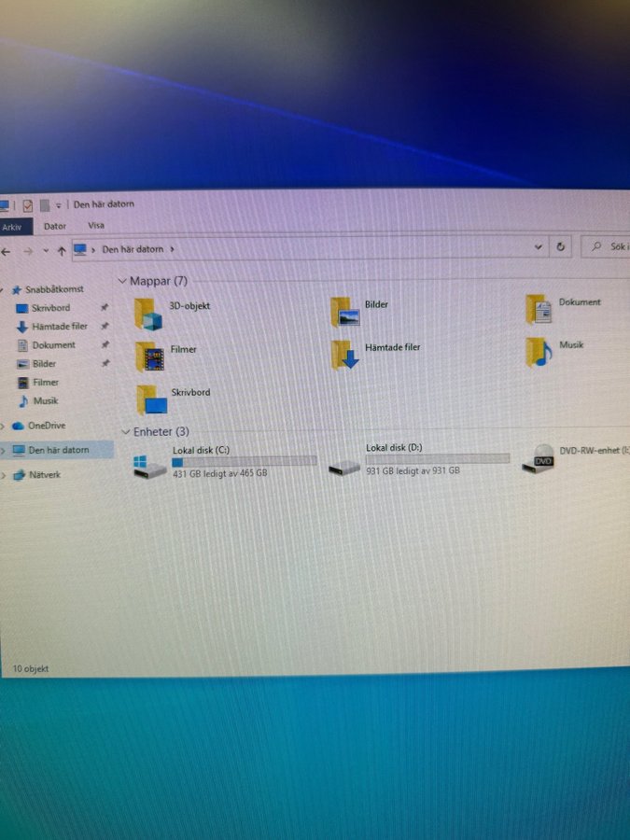The image size is (630, 840).
Task: Open the 3D-objekt folder
Action: tap(149, 314)
